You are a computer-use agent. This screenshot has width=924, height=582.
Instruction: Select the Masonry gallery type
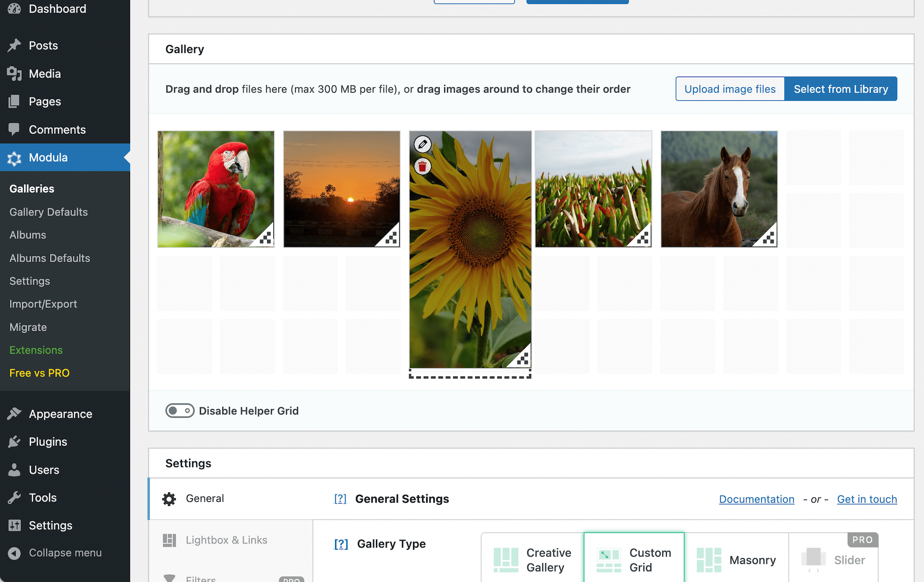pos(736,560)
